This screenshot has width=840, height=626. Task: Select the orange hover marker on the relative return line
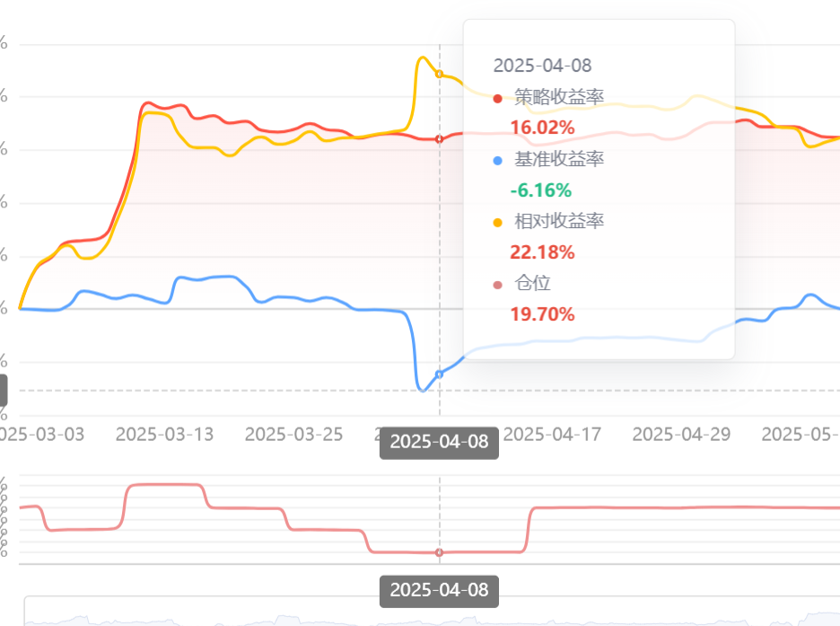click(x=439, y=74)
